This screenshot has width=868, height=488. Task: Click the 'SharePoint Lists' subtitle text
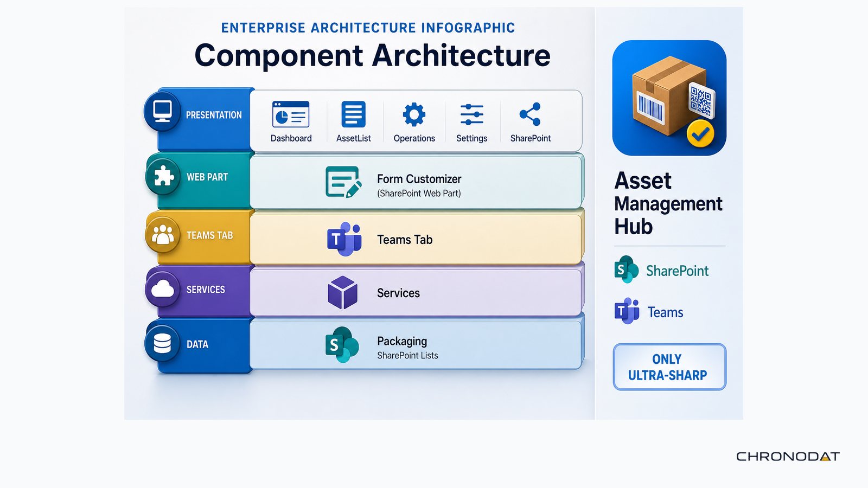(407, 356)
